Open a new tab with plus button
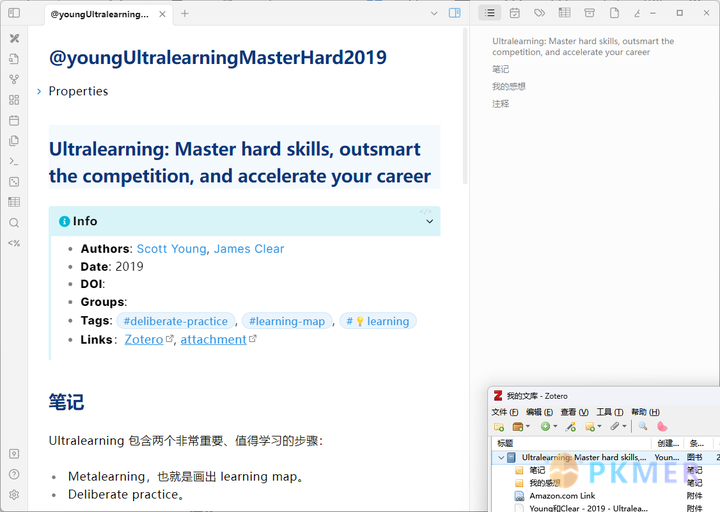The width and height of the screenshot is (720, 512). 185,14
